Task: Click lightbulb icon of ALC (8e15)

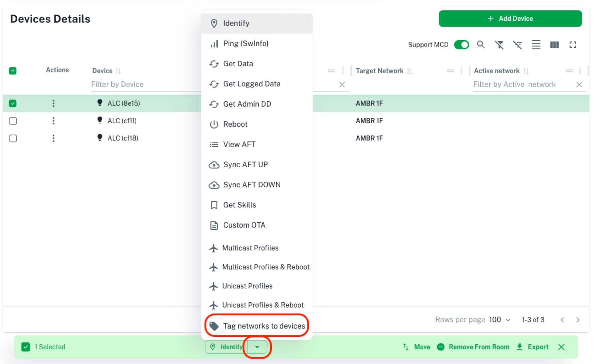Action: point(100,102)
